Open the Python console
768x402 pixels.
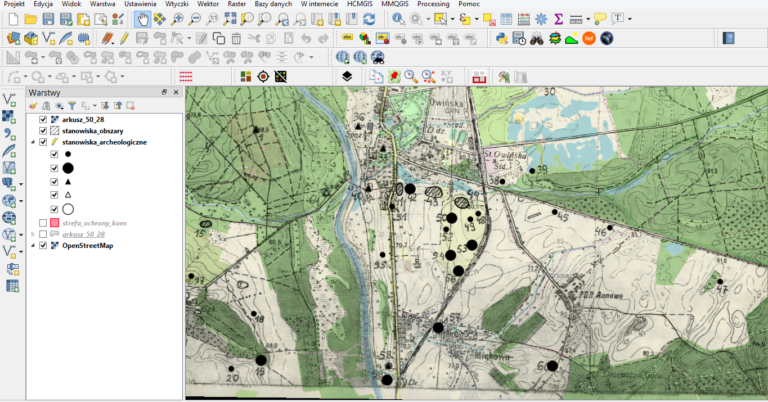tap(502, 38)
